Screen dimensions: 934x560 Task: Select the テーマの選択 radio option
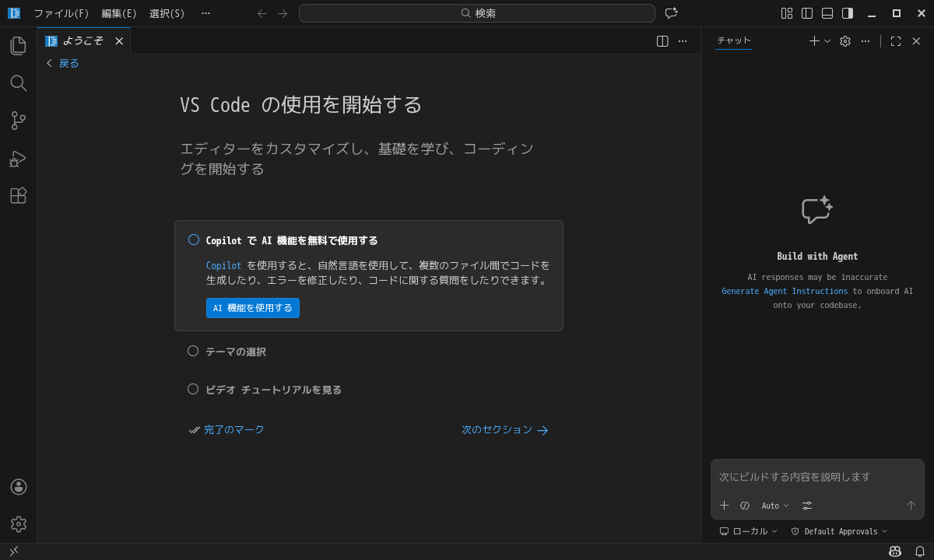193,351
